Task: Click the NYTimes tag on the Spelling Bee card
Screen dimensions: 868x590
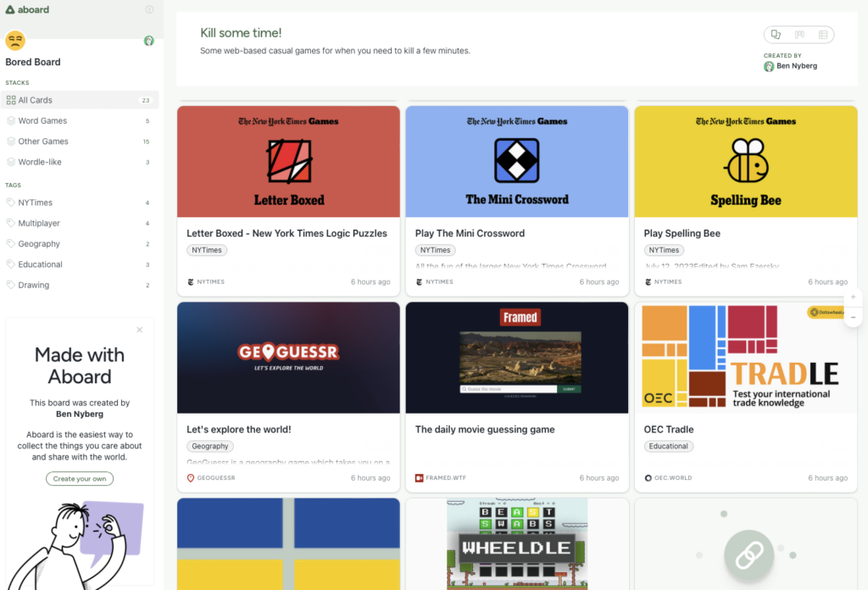Action: 664,250
